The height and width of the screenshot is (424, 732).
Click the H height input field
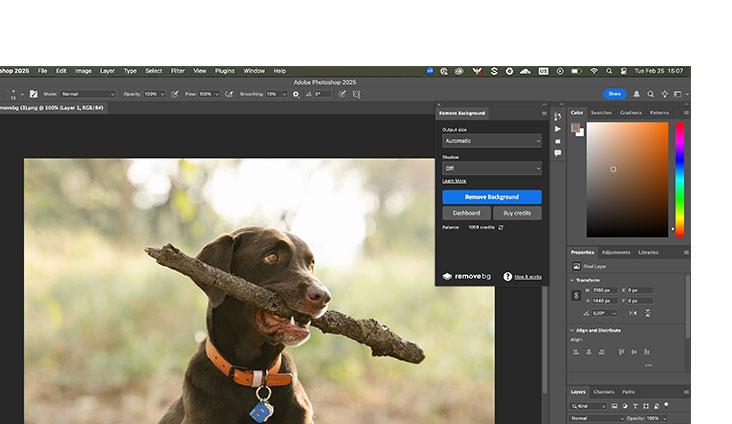coord(605,301)
